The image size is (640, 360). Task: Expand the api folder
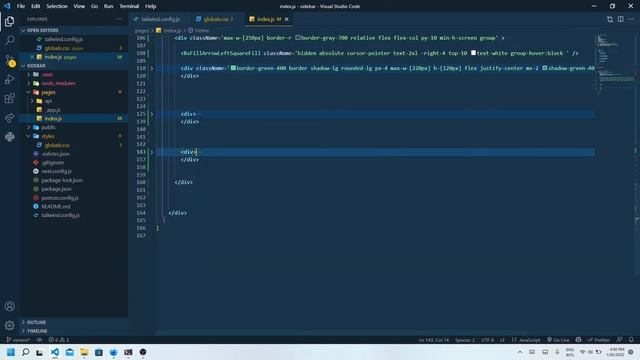click(x=48, y=101)
